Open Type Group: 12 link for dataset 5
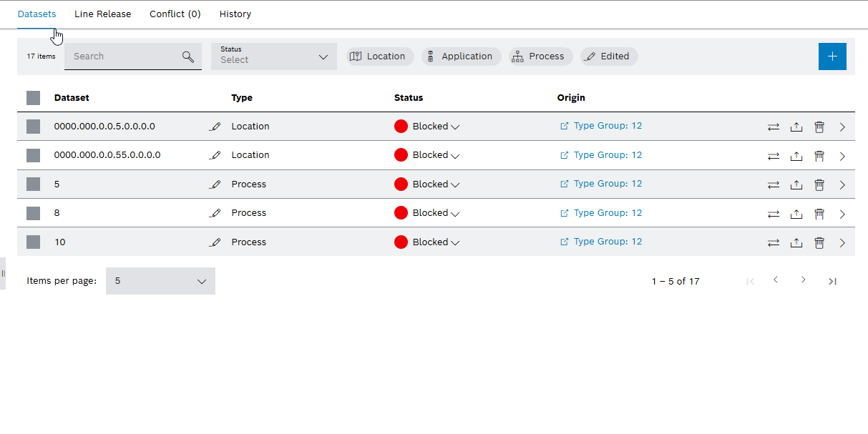The width and height of the screenshot is (868, 434). (x=607, y=184)
